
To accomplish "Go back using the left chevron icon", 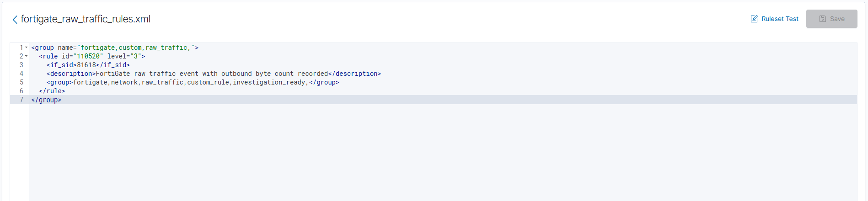I will [x=15, y=19].
